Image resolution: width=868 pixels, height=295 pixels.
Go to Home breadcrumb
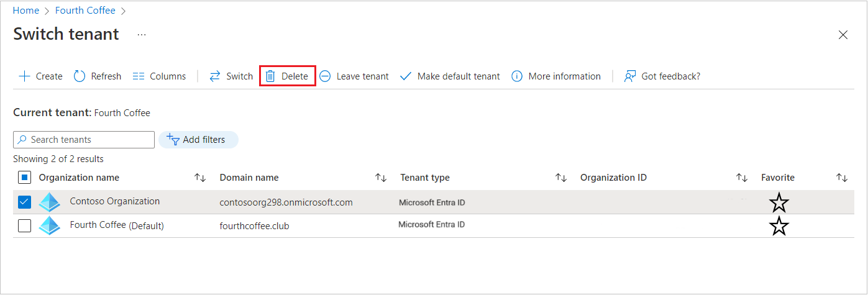pos(26,11)
